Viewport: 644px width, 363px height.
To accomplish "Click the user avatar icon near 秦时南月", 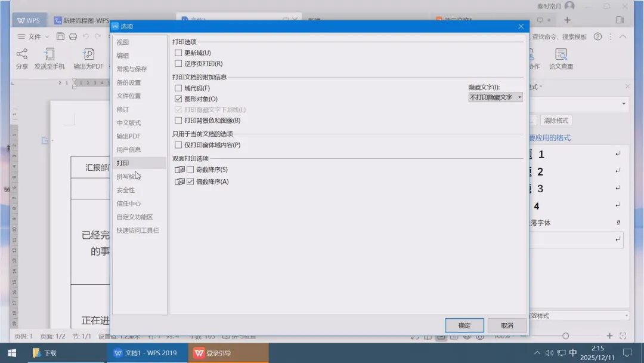I will 569,6.
